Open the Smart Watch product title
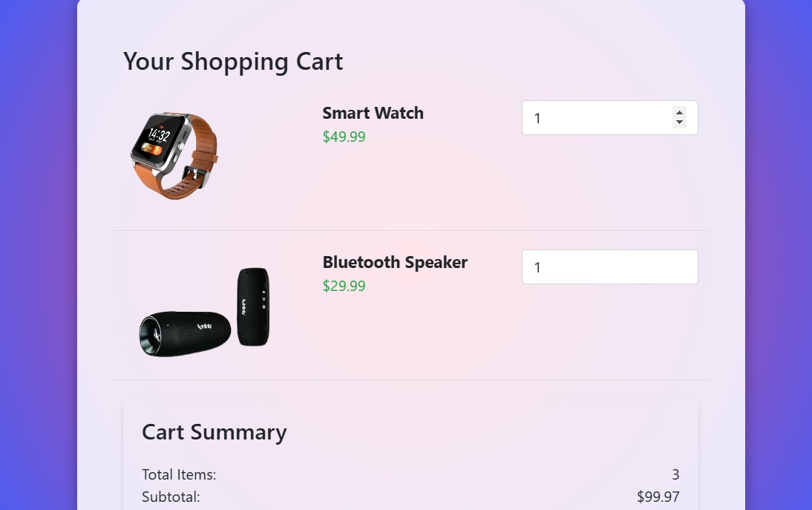The image size is (812, 510). coord(373,113)
